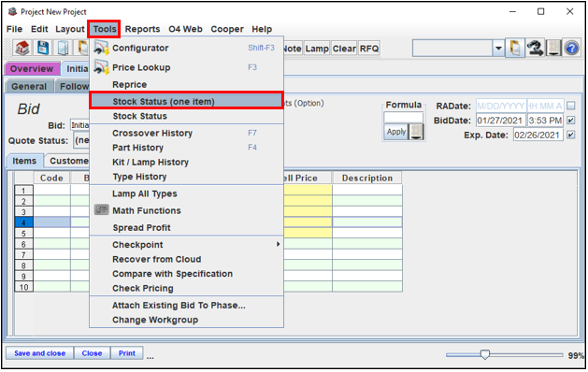Click the zoom slider handle
The height and width of the screenshot is (372, 588).
(485, 354)
